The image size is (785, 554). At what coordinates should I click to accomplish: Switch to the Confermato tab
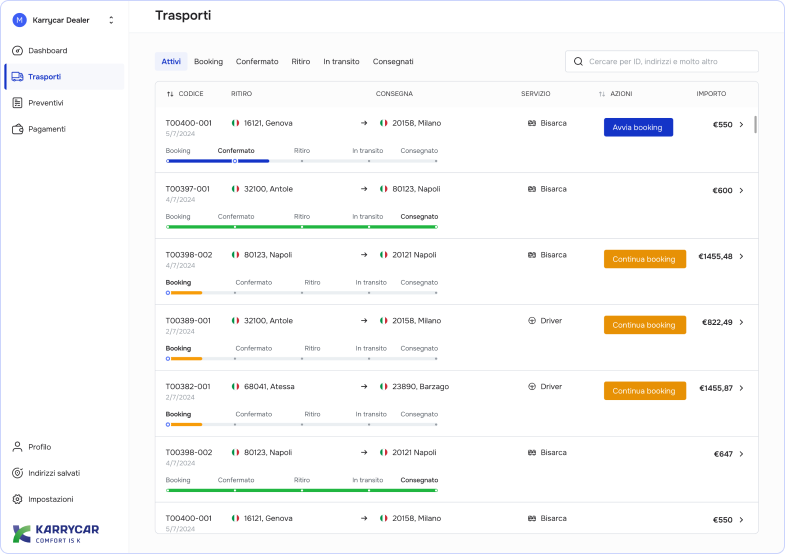coord(257,62)
